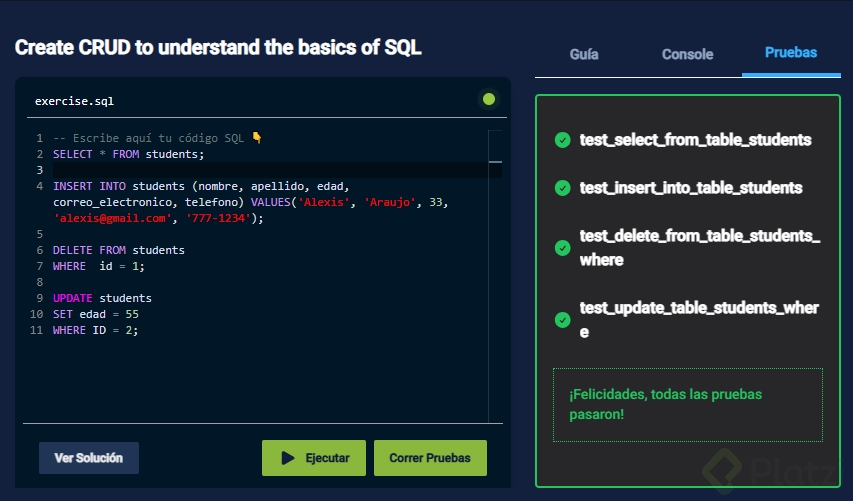Screen dimensions: 853x501
Task: Click checkmark icon beside test_insert_into_table_students
Action: click(x=562, y=188)
